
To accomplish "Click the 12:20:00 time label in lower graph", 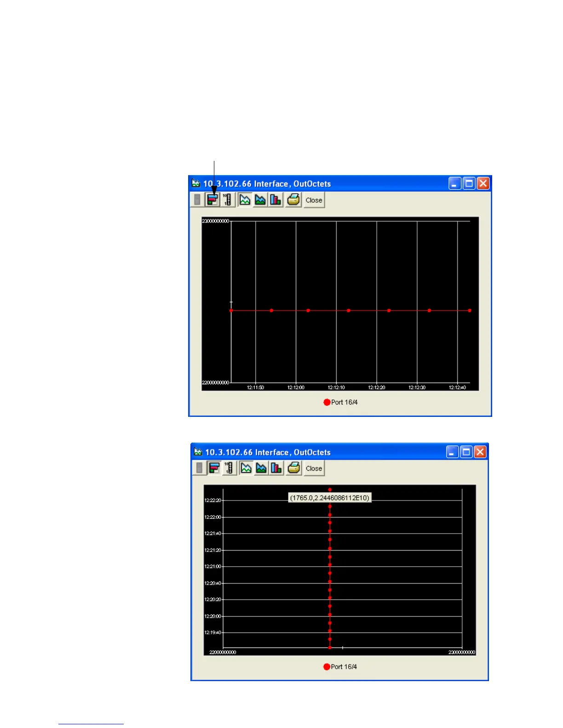I will 213,616.
